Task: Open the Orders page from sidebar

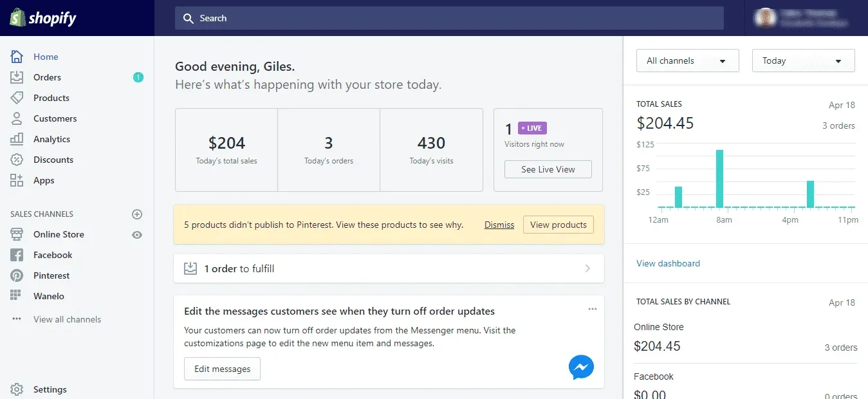Action: [x=46, y=77]
